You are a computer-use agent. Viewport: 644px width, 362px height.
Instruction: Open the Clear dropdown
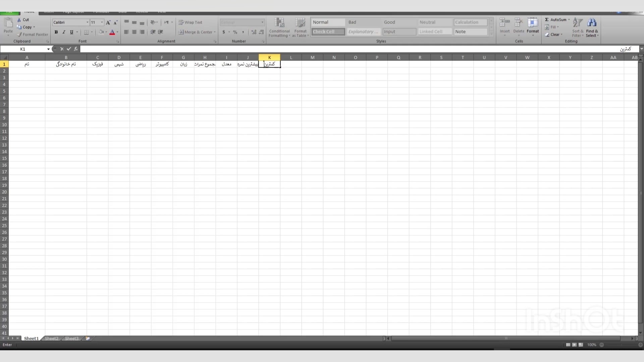point(554,35)
